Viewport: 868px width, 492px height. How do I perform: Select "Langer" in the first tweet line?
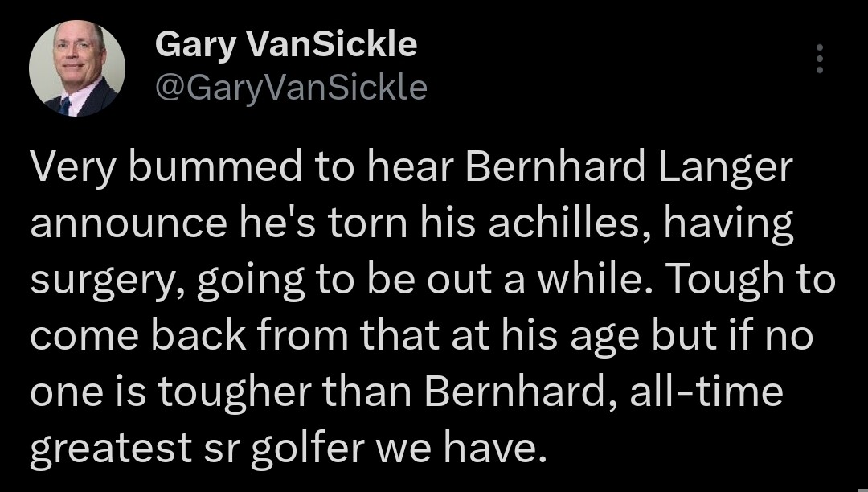click(x=727, y=167)
